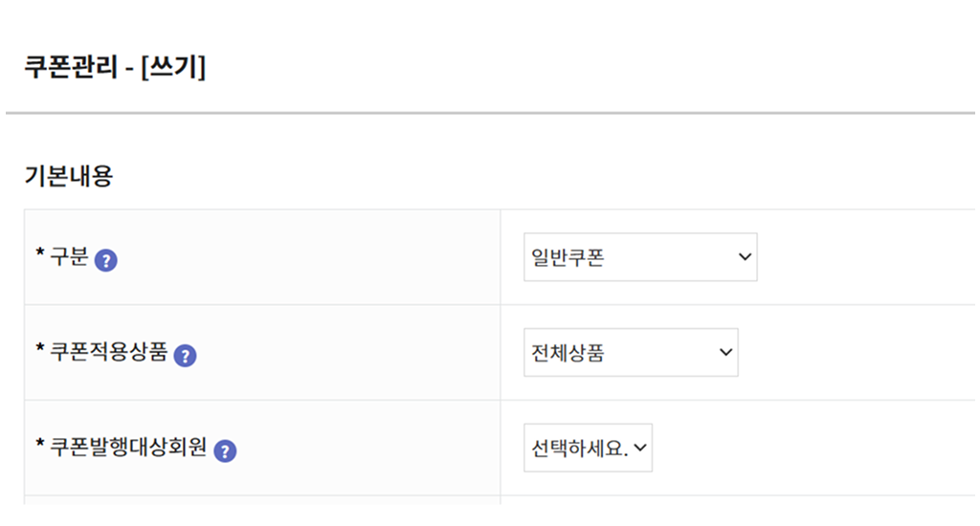Click the required asterisk before 구분
This screenshot has width=980, height=526.
coord(40,255)
